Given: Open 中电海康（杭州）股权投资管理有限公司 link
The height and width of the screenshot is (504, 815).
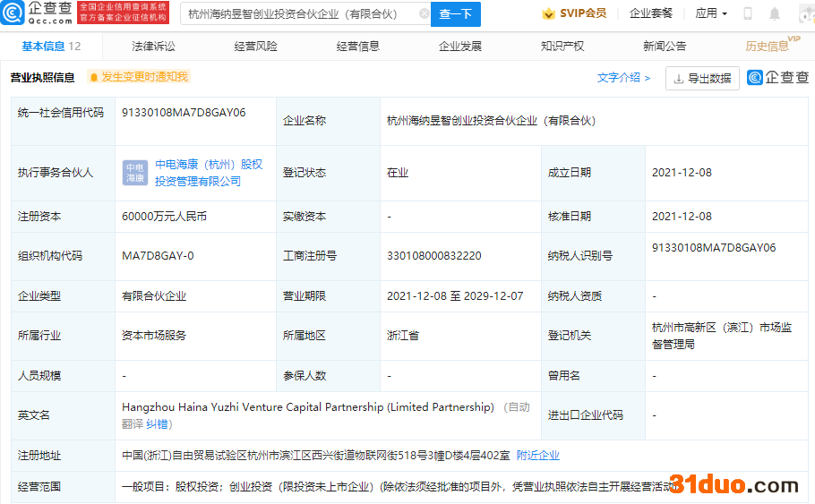Looking at the screenshot, I should tap(209, 173).
